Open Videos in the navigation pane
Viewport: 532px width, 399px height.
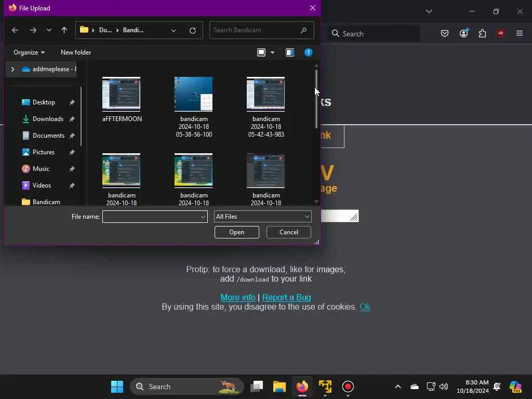point(42,185)
